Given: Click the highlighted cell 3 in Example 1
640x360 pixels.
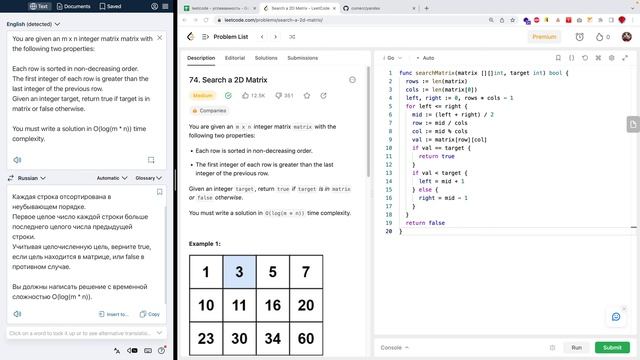Looking at the screenshot, I should coord(239,272).
